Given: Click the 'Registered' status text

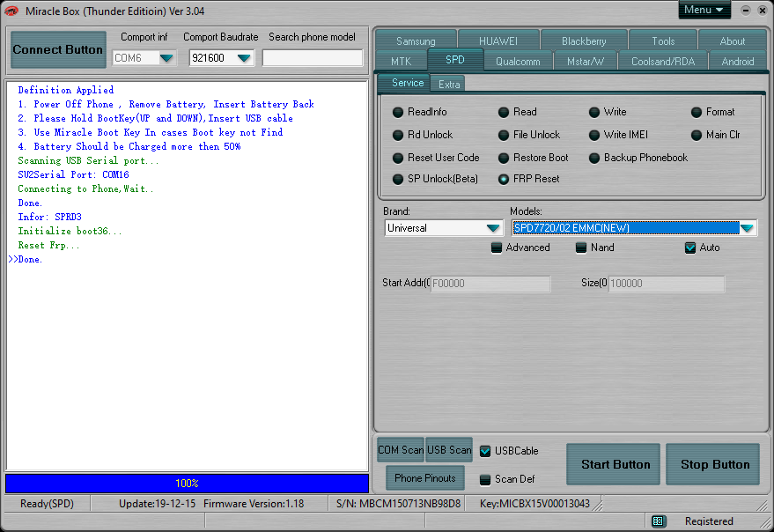Looking at the screenshot, I should [x=709, y=521].
